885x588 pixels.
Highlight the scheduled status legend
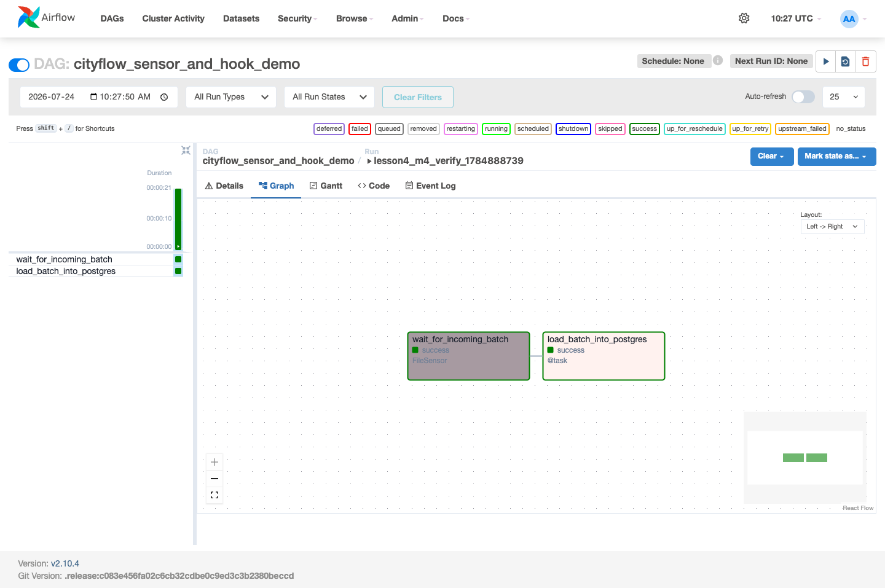(533, 128)
